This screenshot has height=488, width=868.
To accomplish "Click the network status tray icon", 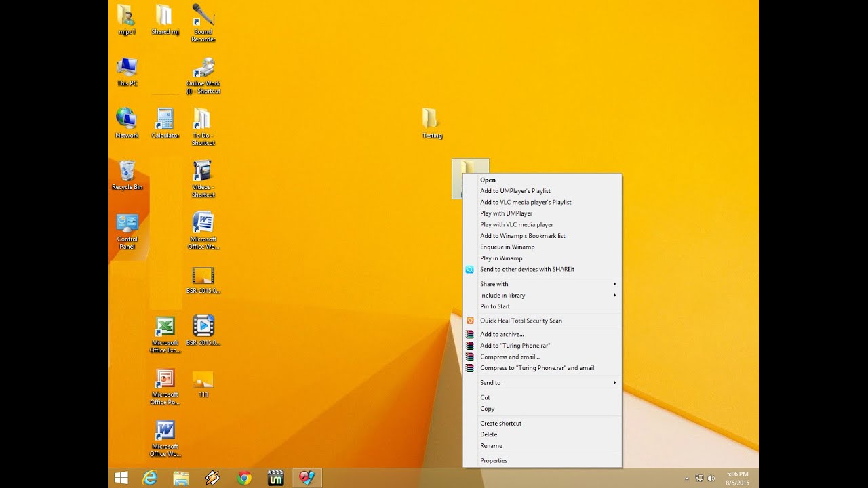I will (699, 479).
